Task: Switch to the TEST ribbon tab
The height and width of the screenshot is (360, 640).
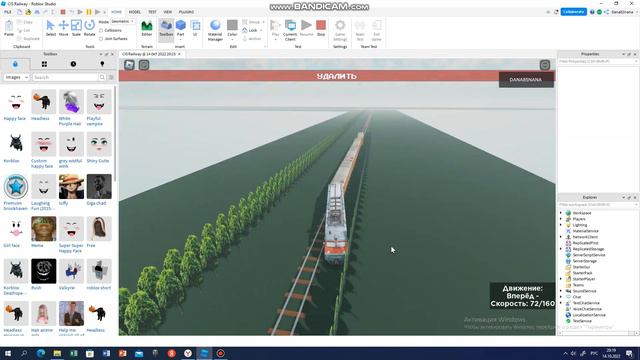Action: tap(152, 12)
